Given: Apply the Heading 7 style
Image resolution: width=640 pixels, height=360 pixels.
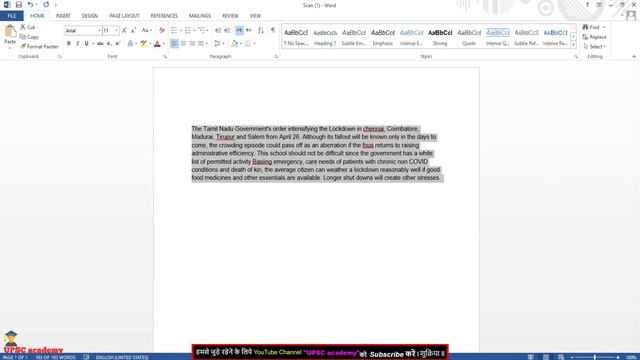Looking at the screenshot, I should click(x=325, y=37).
